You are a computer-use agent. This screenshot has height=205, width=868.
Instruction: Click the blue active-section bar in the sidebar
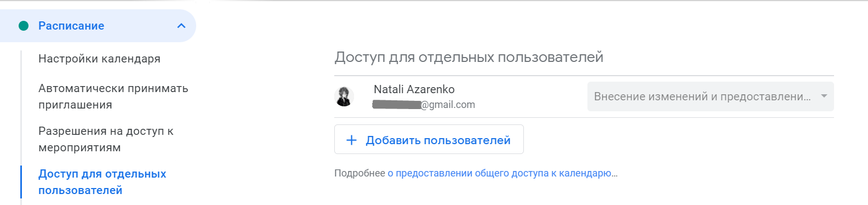click(x=21, y=182)
